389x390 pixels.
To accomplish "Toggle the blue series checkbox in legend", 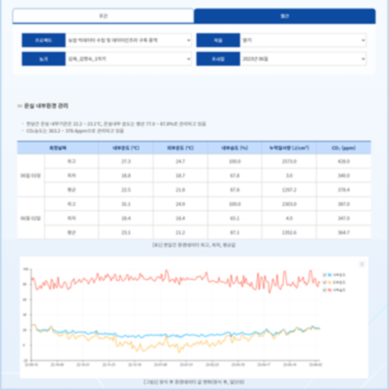I will [x=324, y=275].
